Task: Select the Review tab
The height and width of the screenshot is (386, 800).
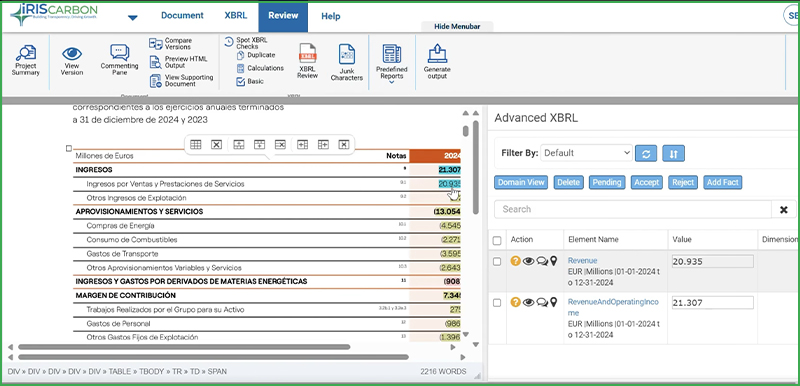Action: point(283,16)
